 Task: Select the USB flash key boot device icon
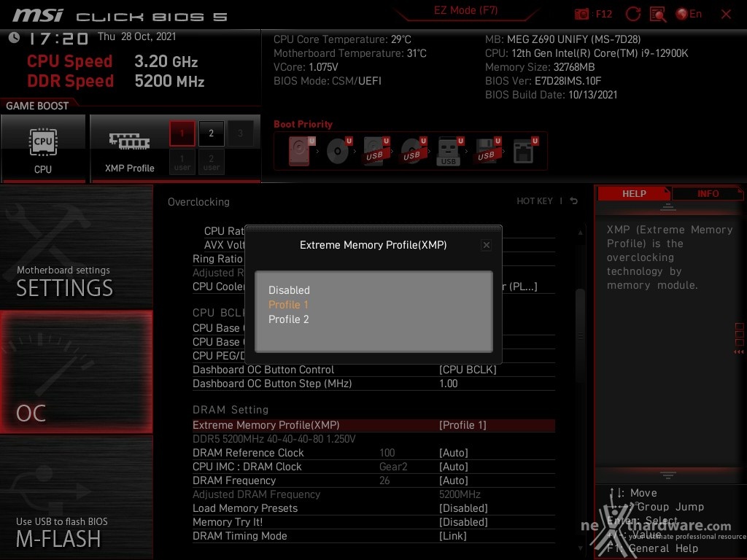tap(449, 151)
